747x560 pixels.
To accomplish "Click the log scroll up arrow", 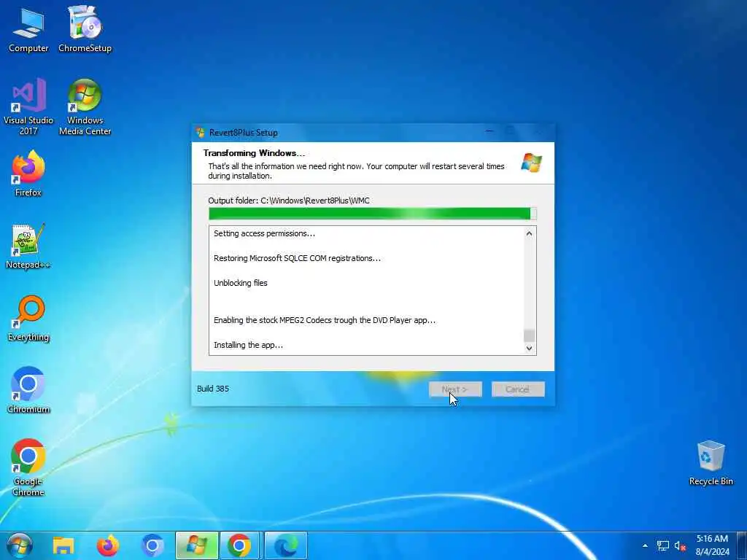I will tap(529, 234).
